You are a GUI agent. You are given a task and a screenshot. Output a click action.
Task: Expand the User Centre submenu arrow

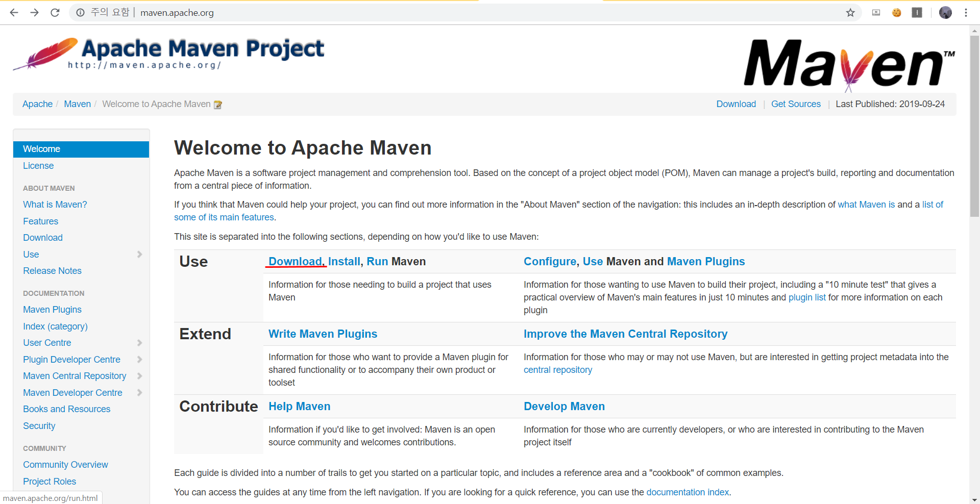139,343
